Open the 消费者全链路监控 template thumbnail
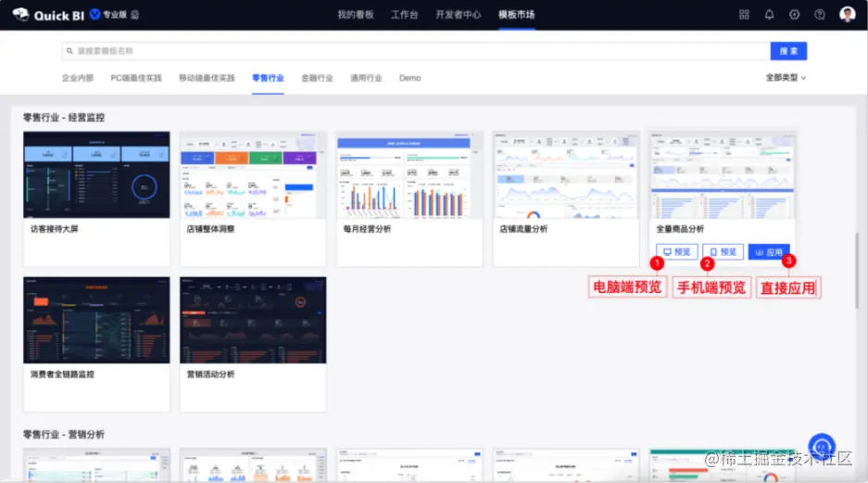Image resolution: width=868 pixels, height=483 pixels. coord(96,320)
